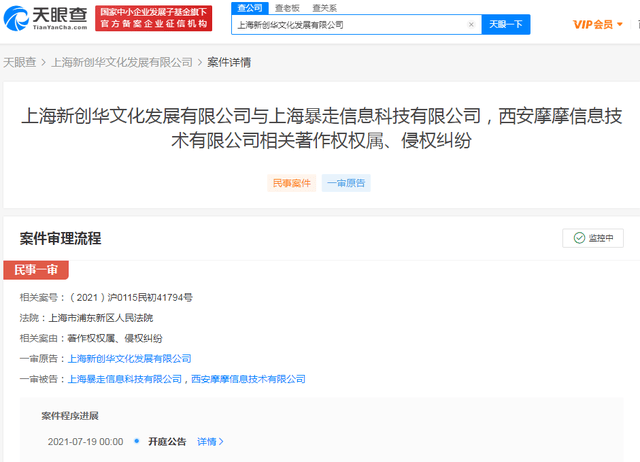The width and height of the screenshot is (640, 462).
Task: Click the 天眼一下 search button
Action: (x=506, y=24)
